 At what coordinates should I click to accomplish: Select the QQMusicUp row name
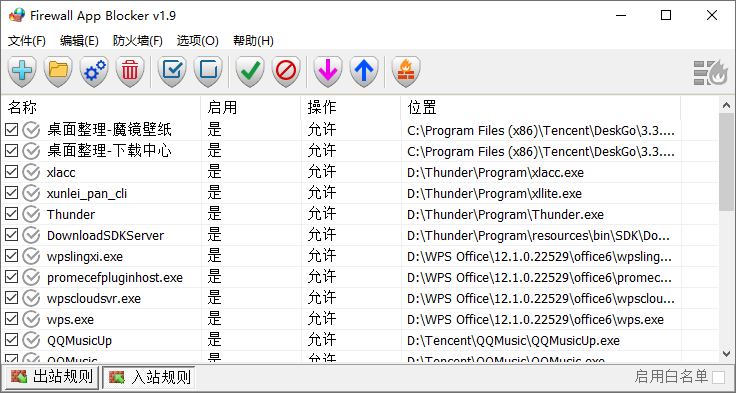(x=79, y=340)
